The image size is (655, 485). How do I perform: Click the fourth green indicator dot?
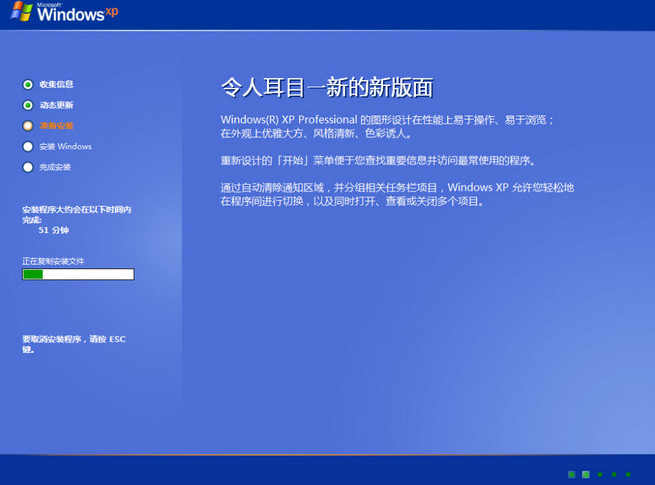[614, 474]
